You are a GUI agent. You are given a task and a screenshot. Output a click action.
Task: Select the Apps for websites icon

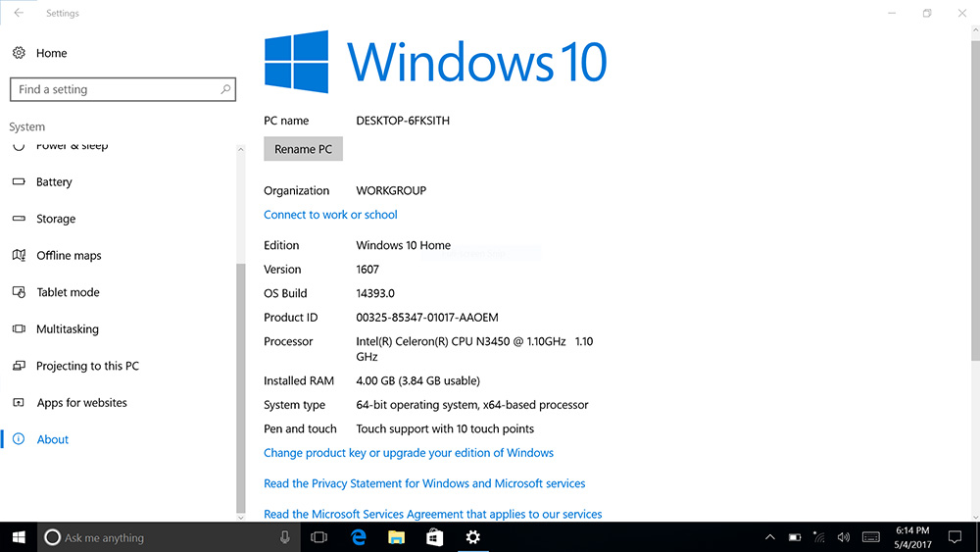click(x=19, y=403)
